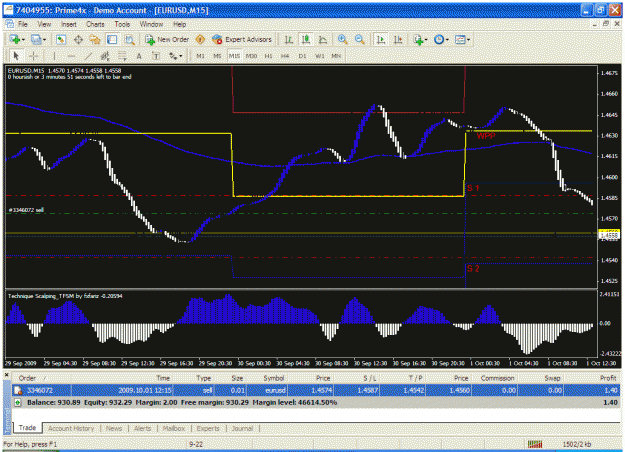The height and width of the screenshot is (452, 625).
Task: Switch to the News tab
Action: coord(114,428)
